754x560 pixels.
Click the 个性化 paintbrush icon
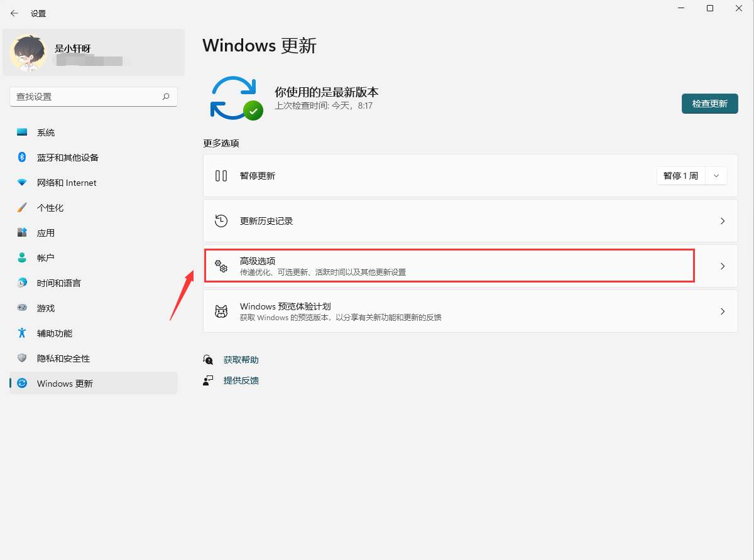click(x=22, y=208)
